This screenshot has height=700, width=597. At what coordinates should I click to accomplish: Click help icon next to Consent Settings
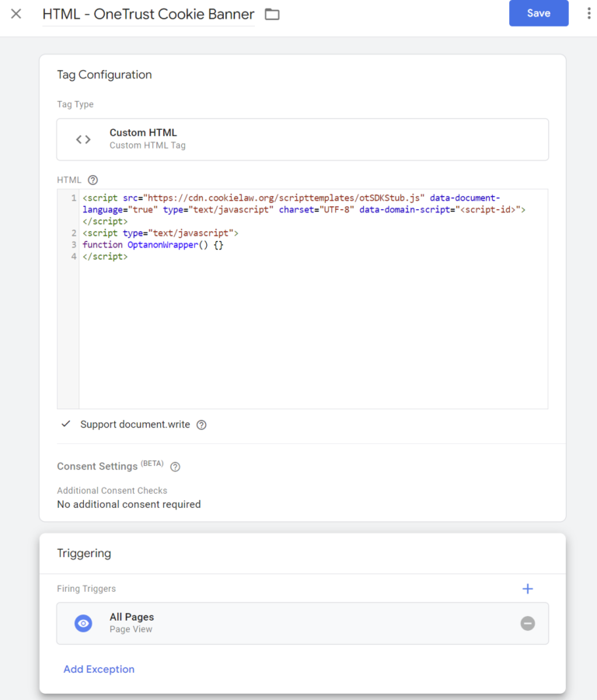176,467
